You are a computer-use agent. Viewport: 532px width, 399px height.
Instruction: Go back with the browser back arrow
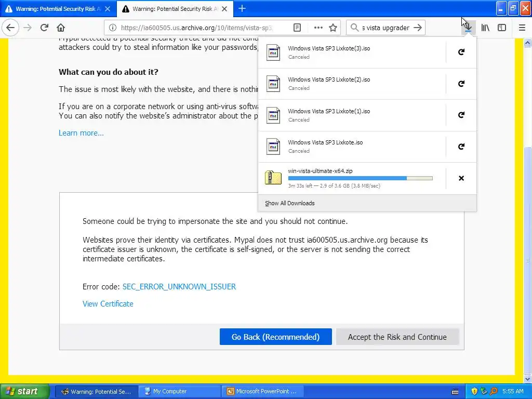point(10,28)
